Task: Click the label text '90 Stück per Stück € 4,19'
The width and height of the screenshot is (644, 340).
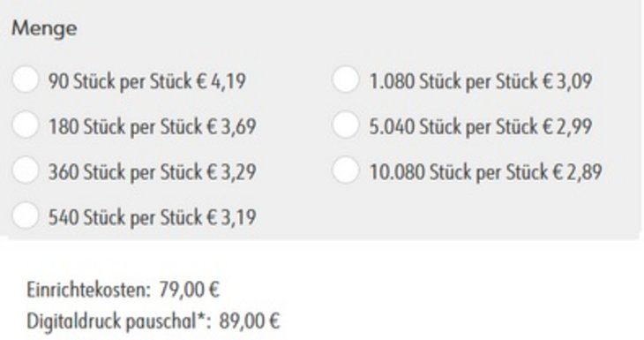Action: click(147, 81)
